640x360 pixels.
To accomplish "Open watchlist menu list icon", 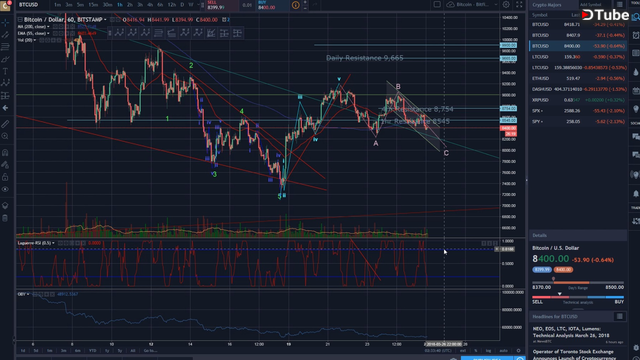I will point(620,4).
